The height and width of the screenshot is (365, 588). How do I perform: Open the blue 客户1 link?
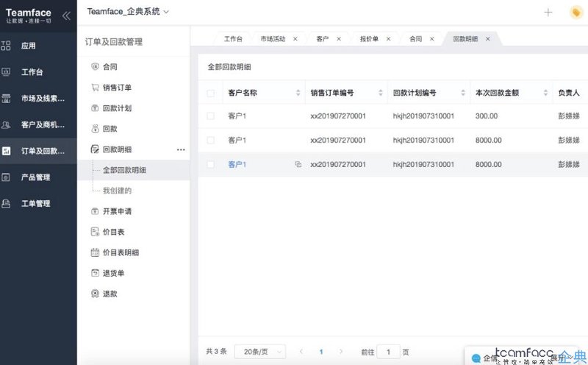tap(237, 165)
